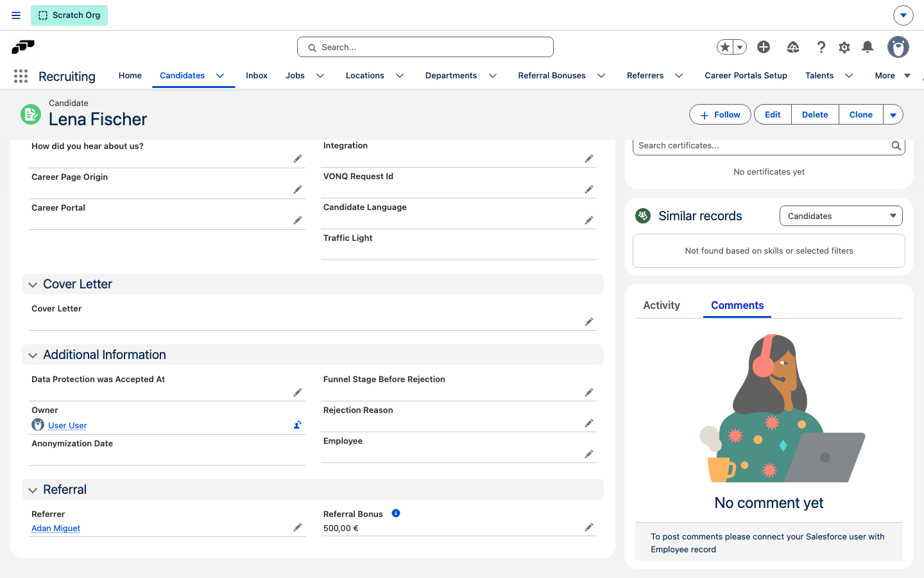Open the hamburger menu beside Scratch Org
924x578 pixels.
click(x=16, y=15)
